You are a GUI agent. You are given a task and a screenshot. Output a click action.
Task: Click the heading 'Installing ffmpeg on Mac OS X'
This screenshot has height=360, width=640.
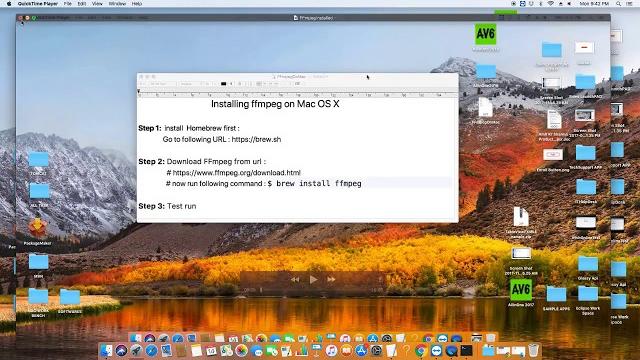click(275, 104)
